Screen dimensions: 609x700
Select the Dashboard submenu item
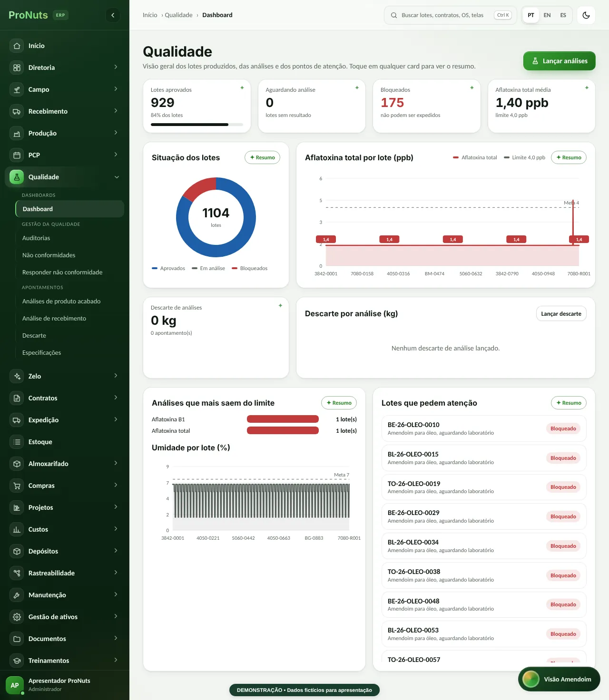coord(69,209)
